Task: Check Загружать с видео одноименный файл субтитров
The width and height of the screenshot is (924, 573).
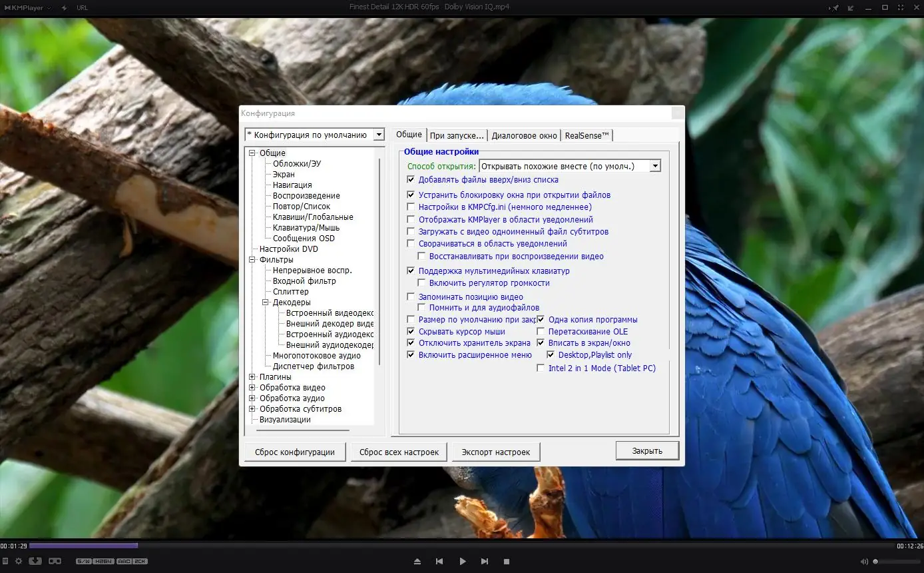Action: point(411,232)
